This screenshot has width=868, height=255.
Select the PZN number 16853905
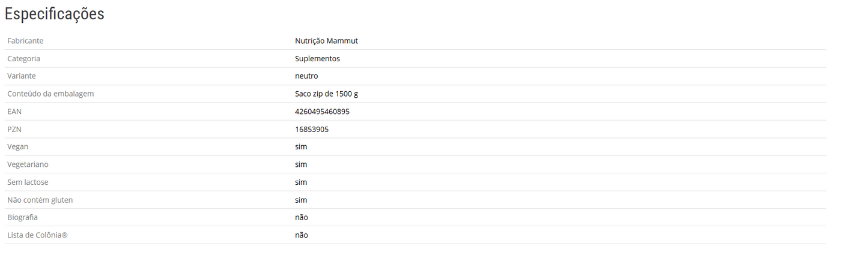[312, 129]
